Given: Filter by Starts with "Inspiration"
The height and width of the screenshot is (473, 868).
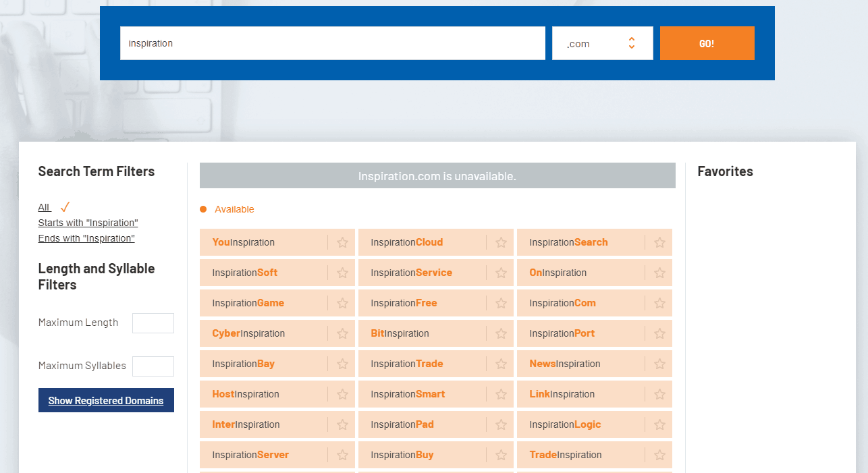Looking at the screenshot, I should coord(88,223).
